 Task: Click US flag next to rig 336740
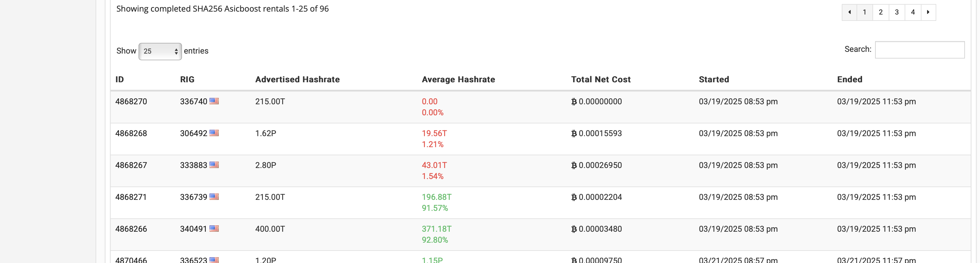tap(214, 101)
